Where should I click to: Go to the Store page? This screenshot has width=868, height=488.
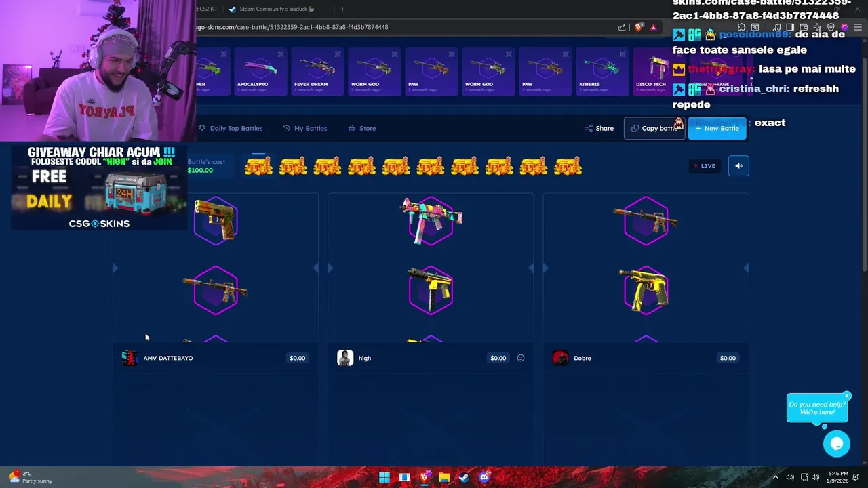point(361,128)
